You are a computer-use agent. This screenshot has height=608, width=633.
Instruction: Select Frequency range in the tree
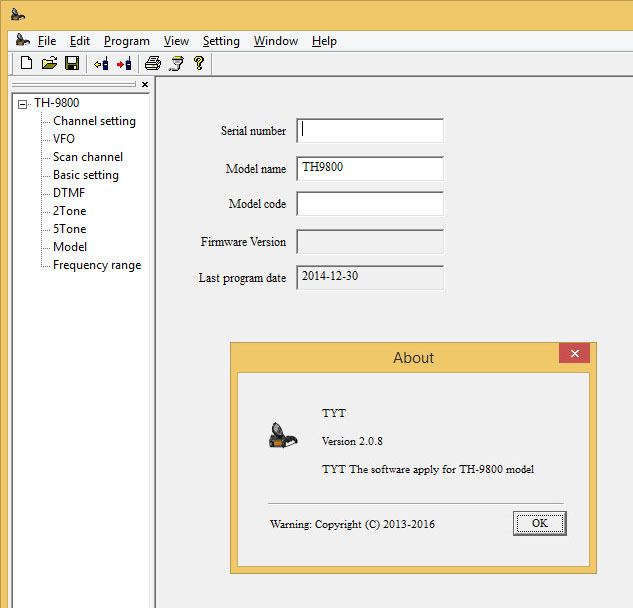click(97, 265)
